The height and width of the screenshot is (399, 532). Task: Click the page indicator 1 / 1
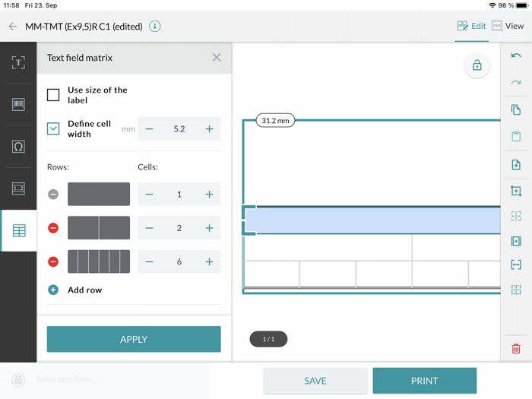tap(268, 339)
